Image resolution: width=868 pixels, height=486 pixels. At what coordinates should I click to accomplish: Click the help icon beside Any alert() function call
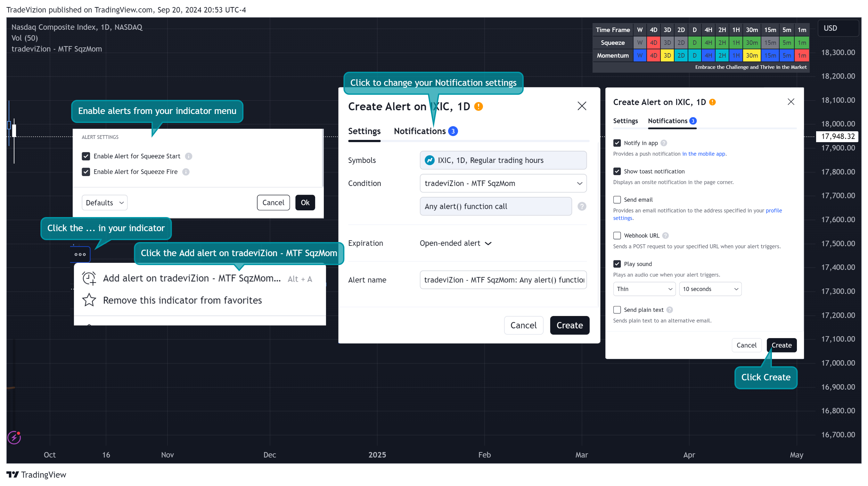[x=582, y=206]
